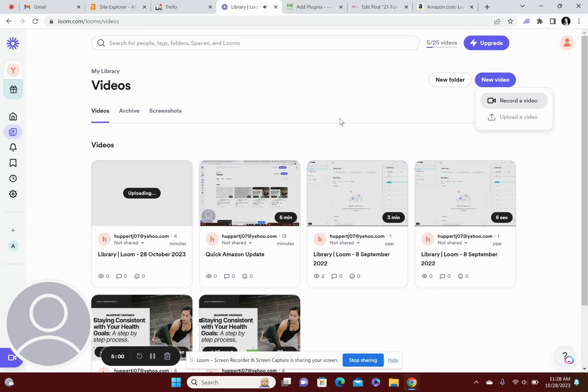Click the taskbar Search box

point(232,382)
